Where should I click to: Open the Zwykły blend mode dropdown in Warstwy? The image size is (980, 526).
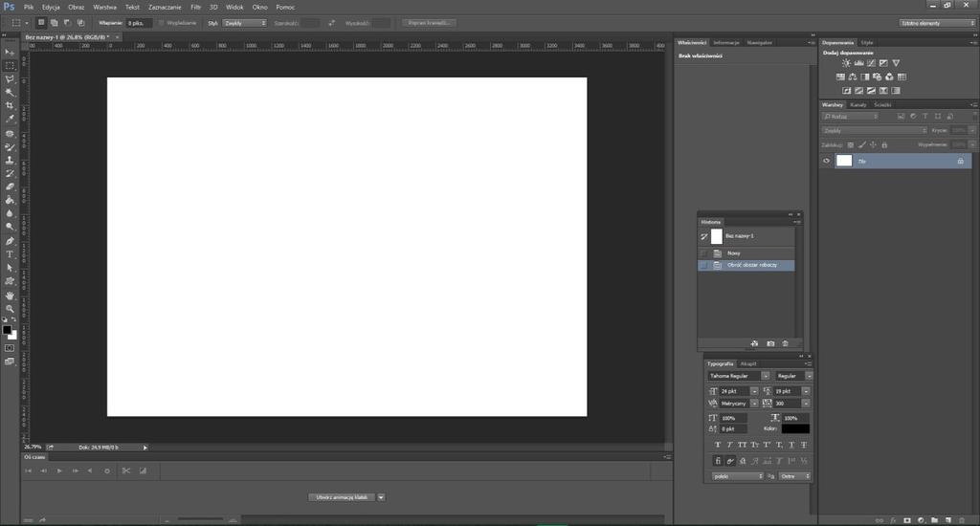875,131
